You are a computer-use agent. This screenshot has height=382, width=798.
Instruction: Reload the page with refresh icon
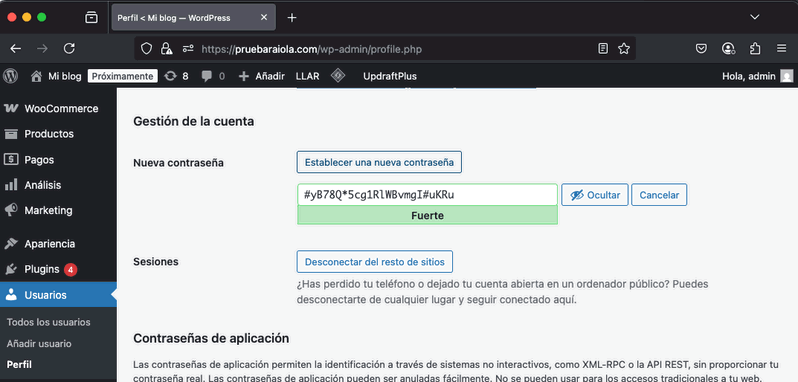pyautogui.click(x=69, y=49)
